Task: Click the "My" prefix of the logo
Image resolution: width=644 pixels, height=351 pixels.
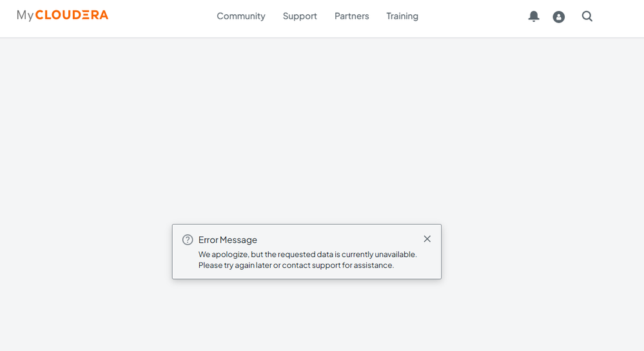Action: tap(25, 15)
